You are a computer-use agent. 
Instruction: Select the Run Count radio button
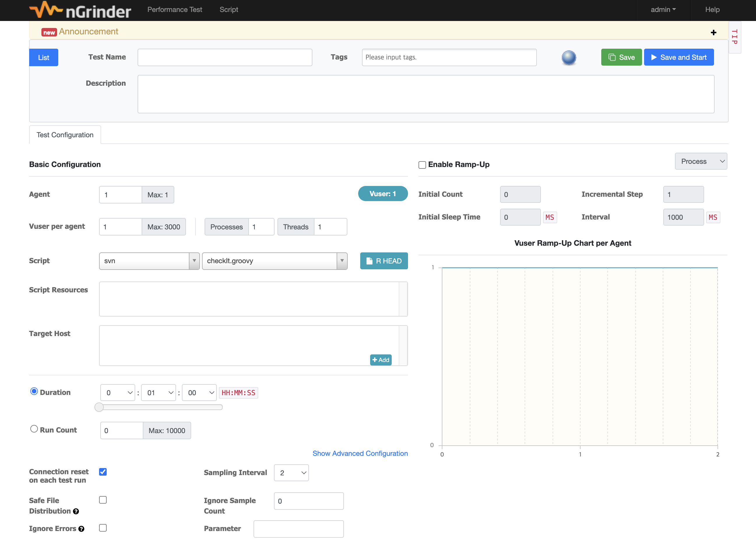coord(34,429)
